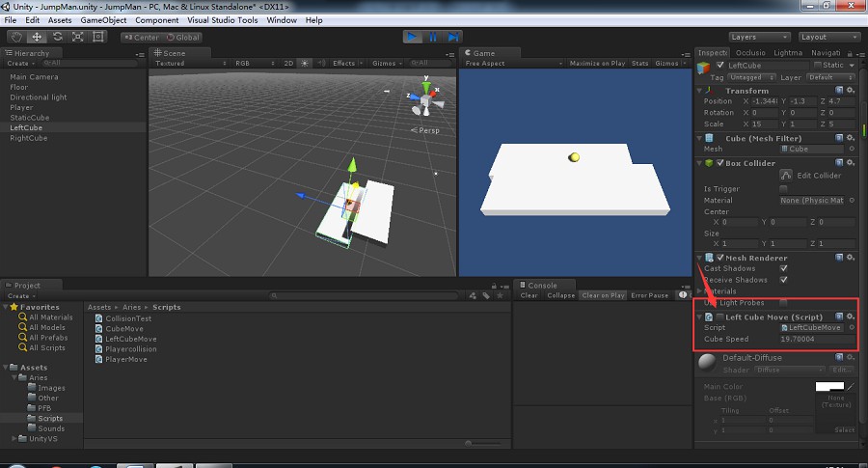Viewport: 868px width, 468px height.
Task: Lock the Inspector panel
Action: point(849,53)
